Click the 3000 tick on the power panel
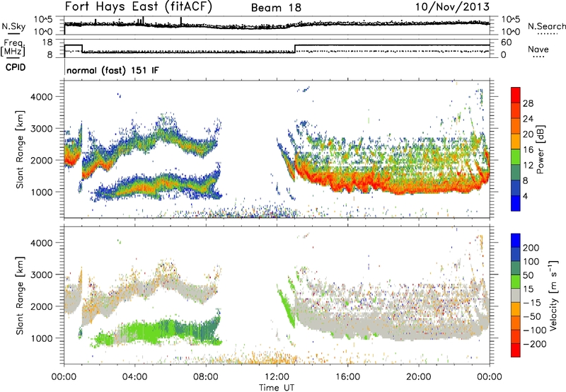Image resolution: width=566 pixels, height=392 pixels. pyautogui.click(x=41, y=129)
